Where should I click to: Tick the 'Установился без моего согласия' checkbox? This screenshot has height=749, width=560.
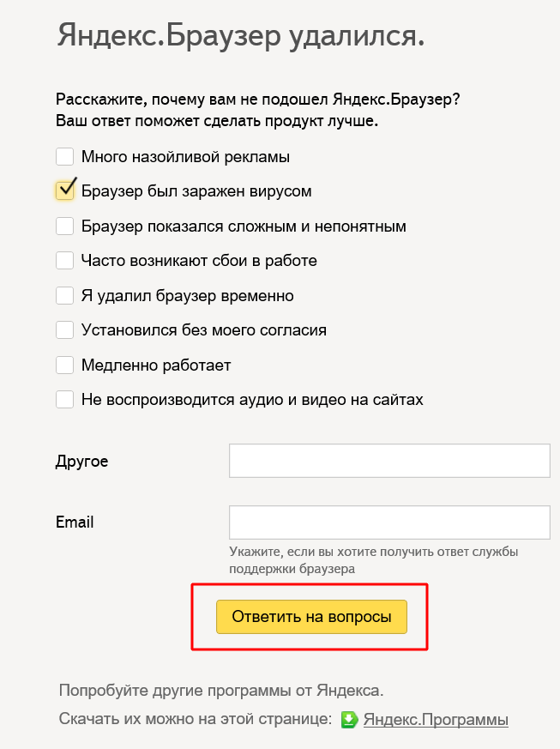coord(64,330)
